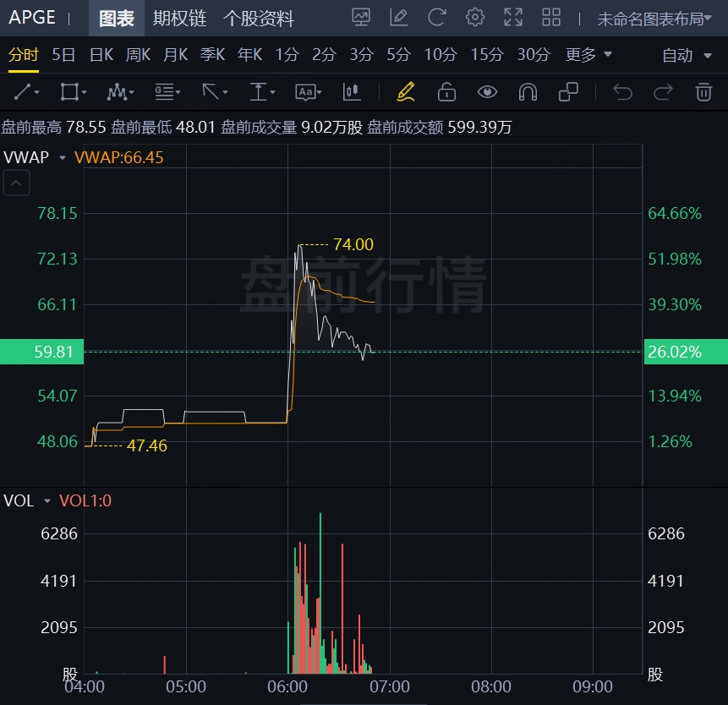
Task: Select the line drawing tool
Action: (26, 91)
